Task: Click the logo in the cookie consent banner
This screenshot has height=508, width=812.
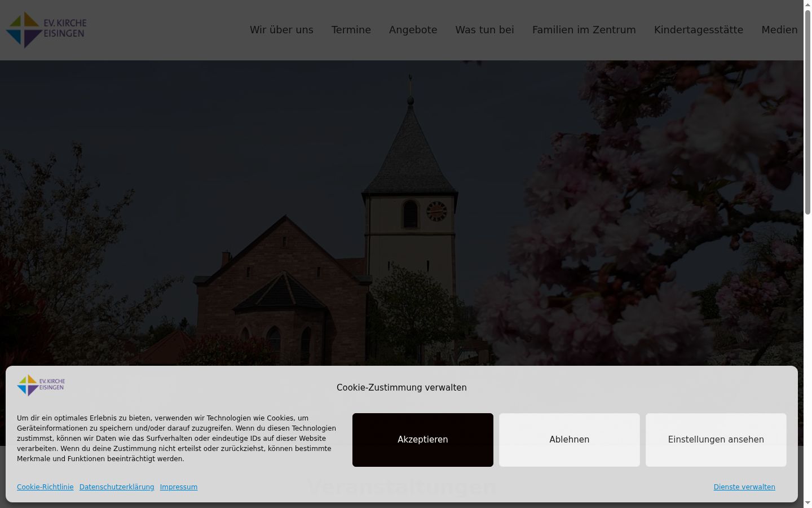Action: click(41, 386)
